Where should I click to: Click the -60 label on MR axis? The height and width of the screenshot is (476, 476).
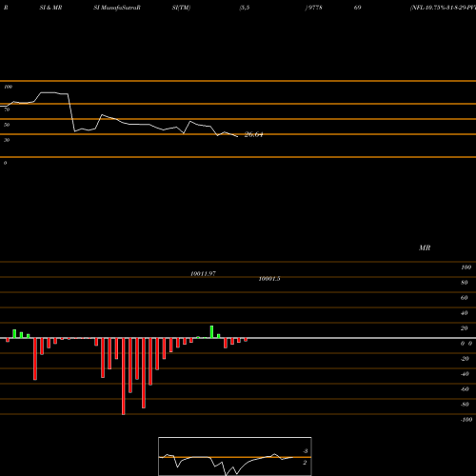pyautogui.click(x=465, y=389)
